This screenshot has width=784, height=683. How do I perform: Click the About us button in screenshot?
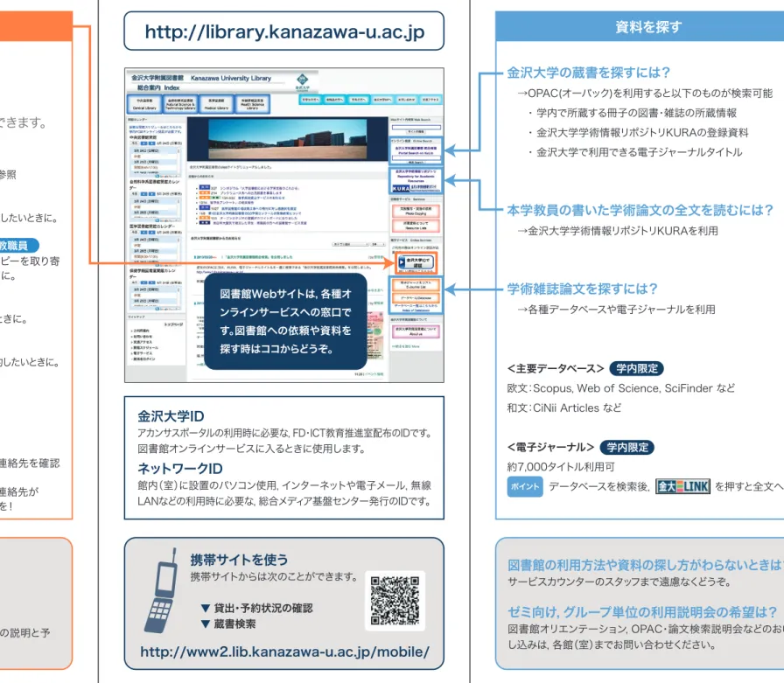[x=416, y=331]
